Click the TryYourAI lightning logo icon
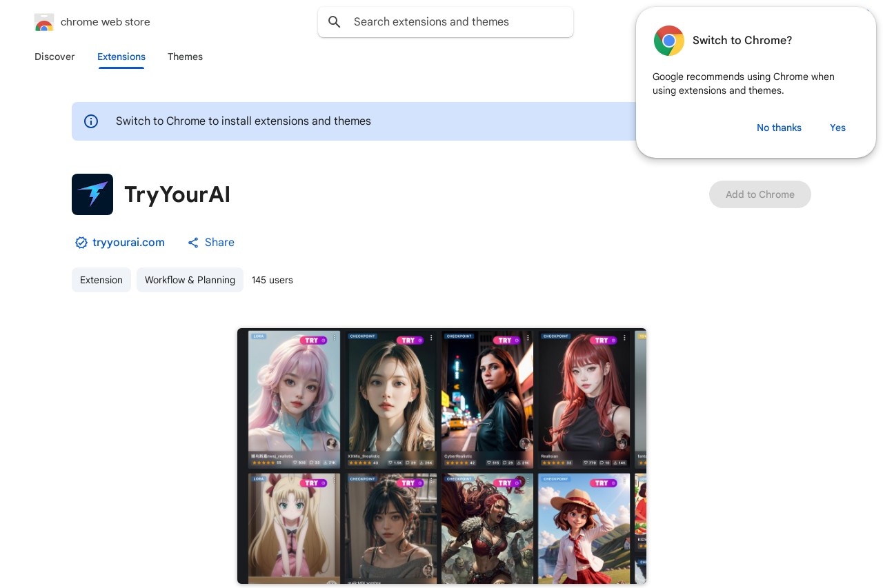This screenshot has height=588, width=883. point(92,194)
